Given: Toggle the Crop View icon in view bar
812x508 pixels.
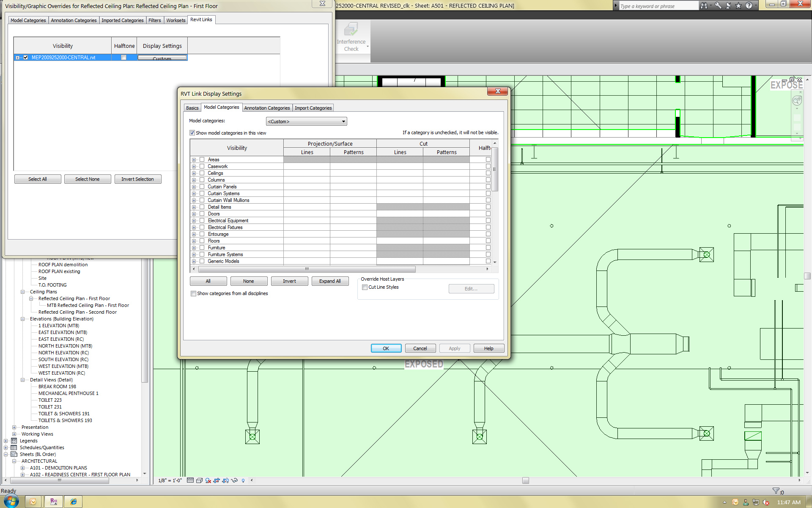Looking at the screenshot, I should click(x=217, y=480).
